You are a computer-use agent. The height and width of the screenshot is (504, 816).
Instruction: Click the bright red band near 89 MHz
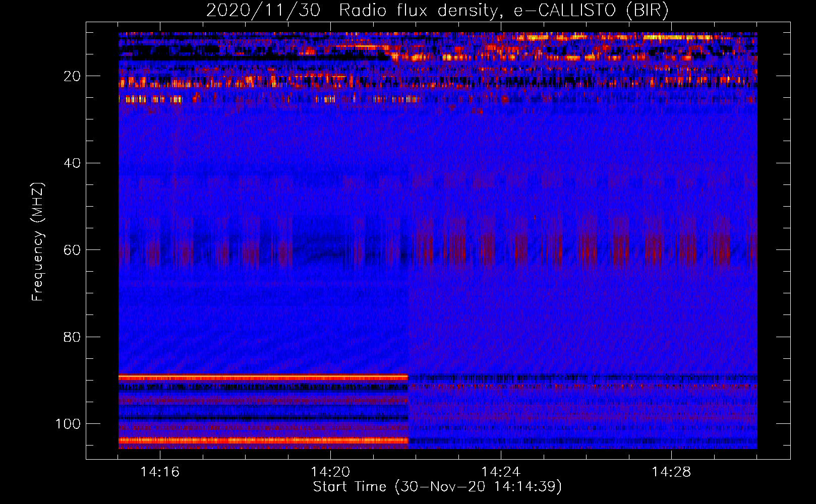point(263,377)
